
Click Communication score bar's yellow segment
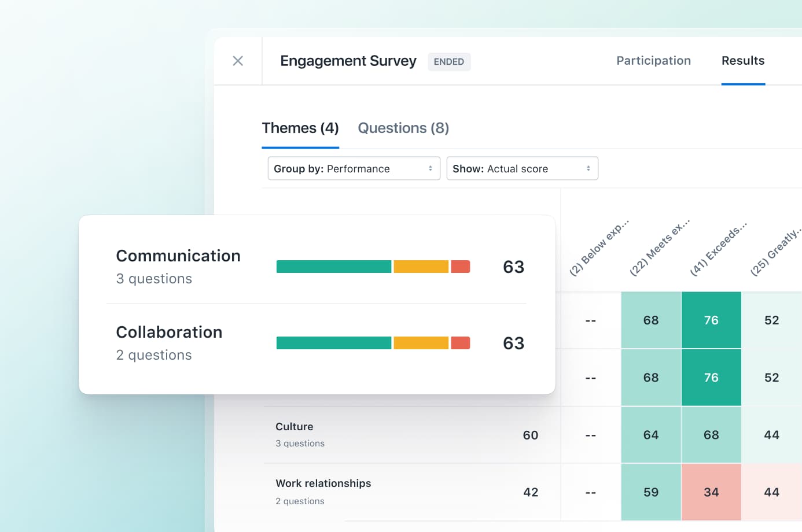coord(421,267)
